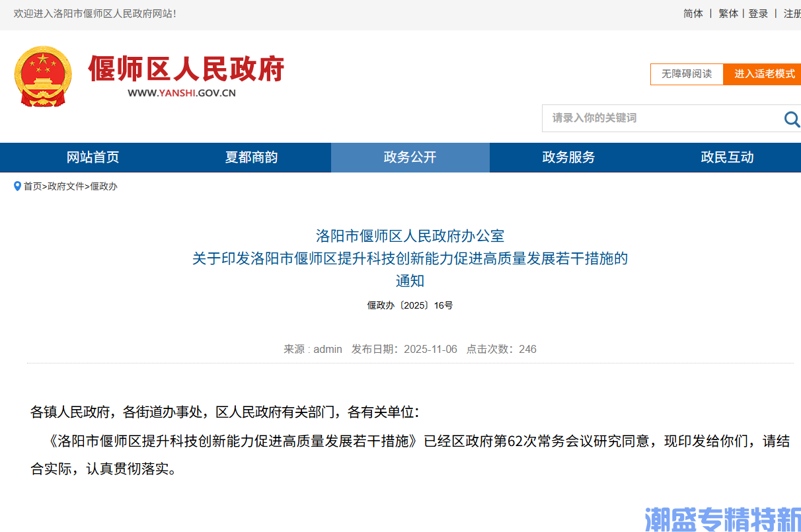Open the 偃政办 breadcrumb link
The height and width of the screenshot is (532, 801).
[104, 186]
